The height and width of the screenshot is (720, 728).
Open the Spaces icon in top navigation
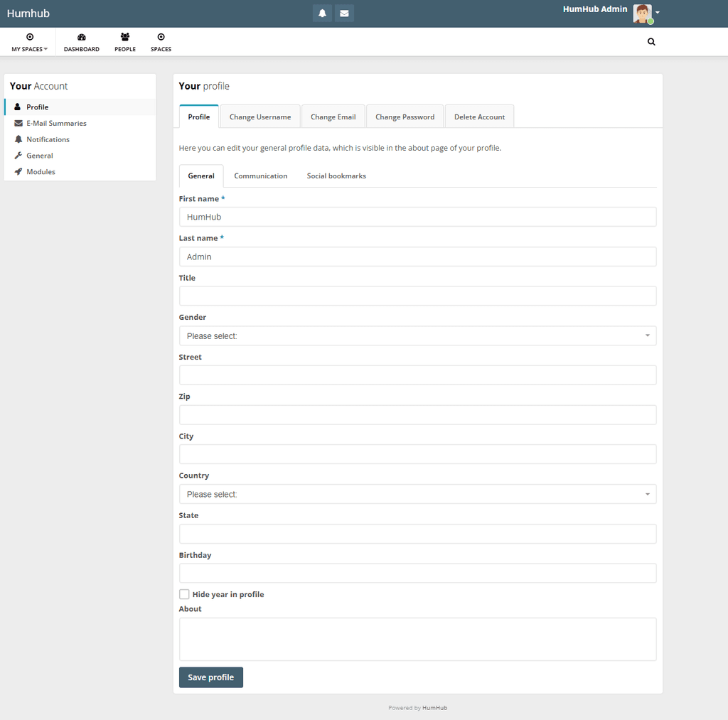pos(161,38)
